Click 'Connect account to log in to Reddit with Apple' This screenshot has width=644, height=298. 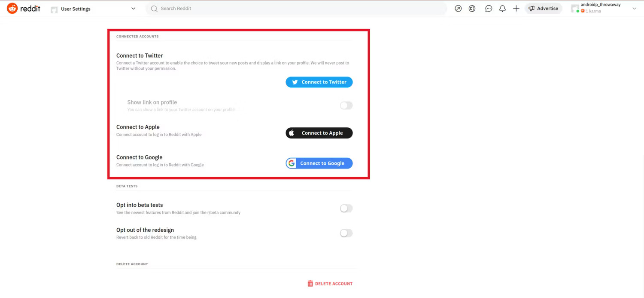click(x=159, y=135)
